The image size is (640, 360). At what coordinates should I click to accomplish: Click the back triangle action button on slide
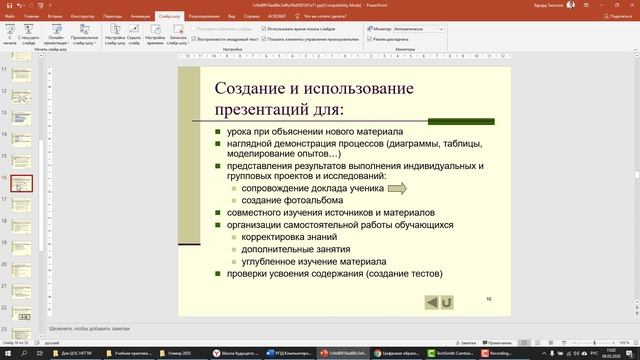click(x=431, y=302)
